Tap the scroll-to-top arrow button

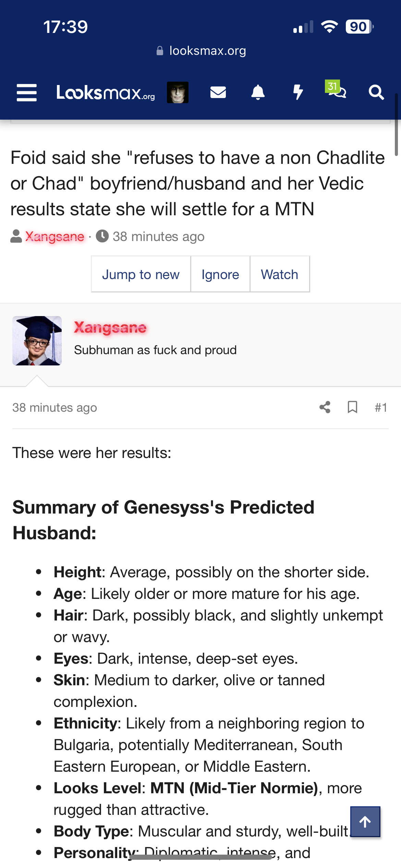[x=365, y=822]
